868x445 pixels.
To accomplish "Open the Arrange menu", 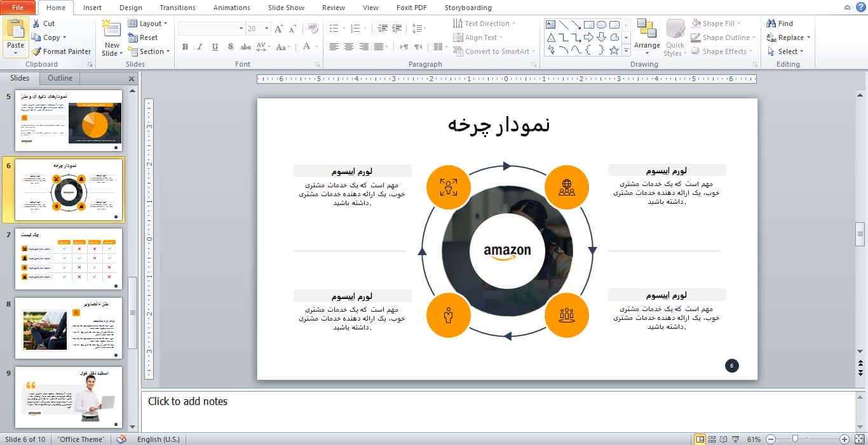I will 647,36.
